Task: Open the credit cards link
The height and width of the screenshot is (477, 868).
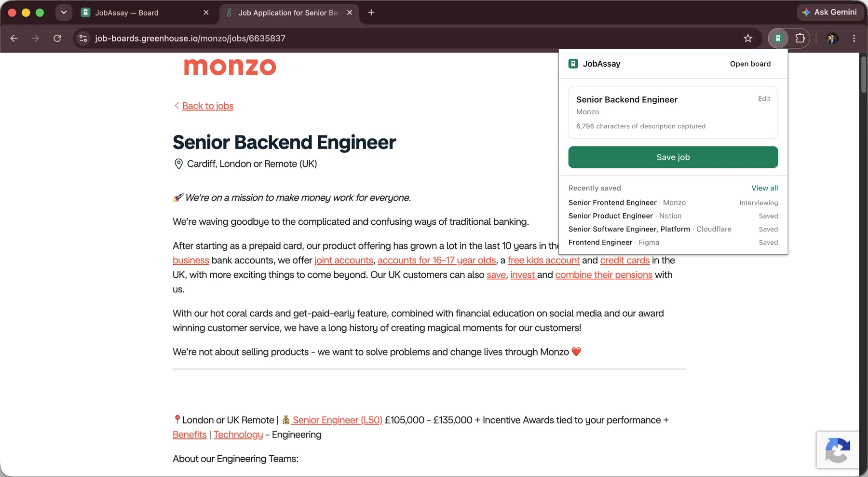Action: tap(624, 260)
